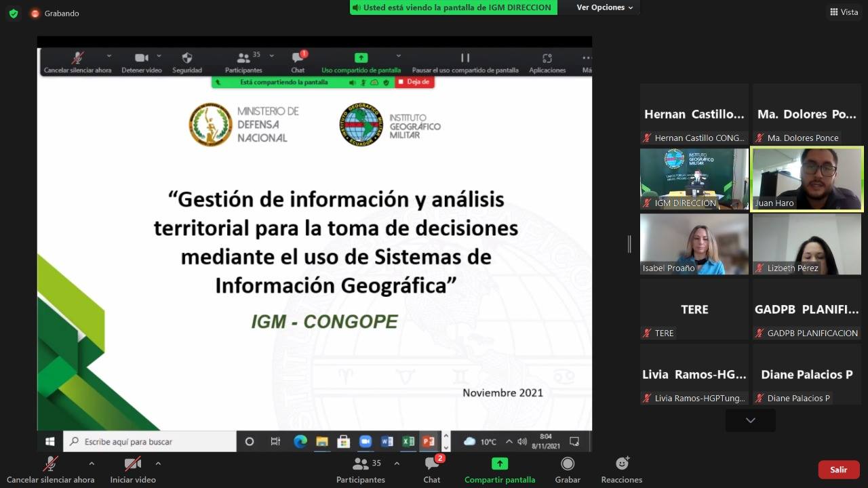
Task: Click the Compartir pantalla green icon
Action: pos(500,464)
